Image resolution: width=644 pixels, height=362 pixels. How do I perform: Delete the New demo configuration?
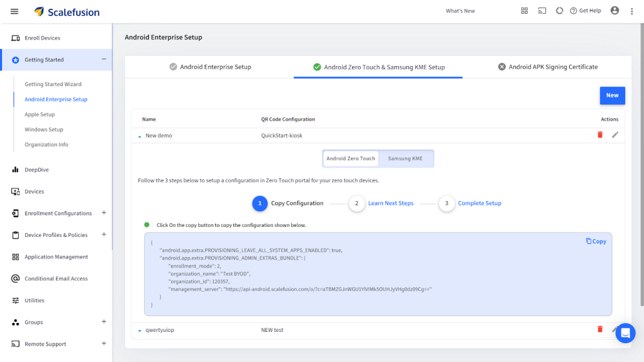599,134
